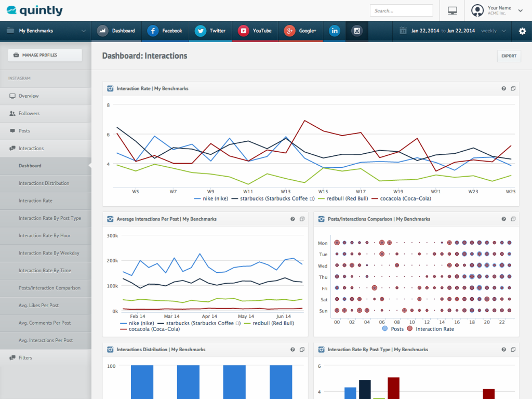The height and width of the screenshot is (399, 532).
Task: Switch to the YouTube tab
Action: pos(255,31)
